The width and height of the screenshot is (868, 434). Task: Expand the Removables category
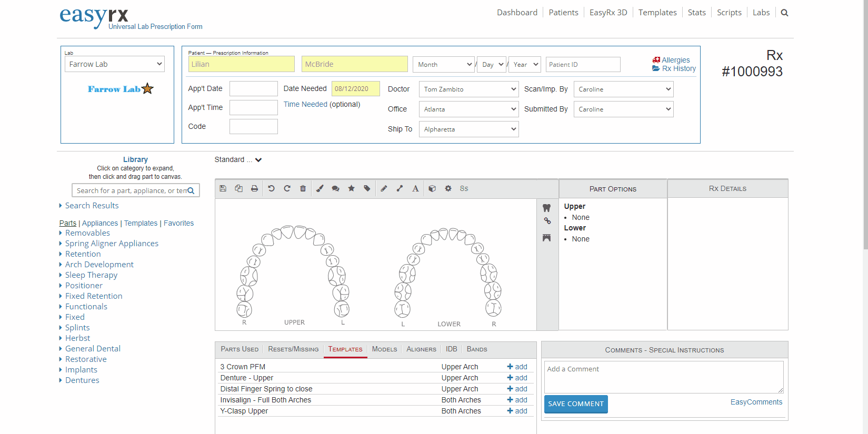pyautogui.click(x=87, y=233)
